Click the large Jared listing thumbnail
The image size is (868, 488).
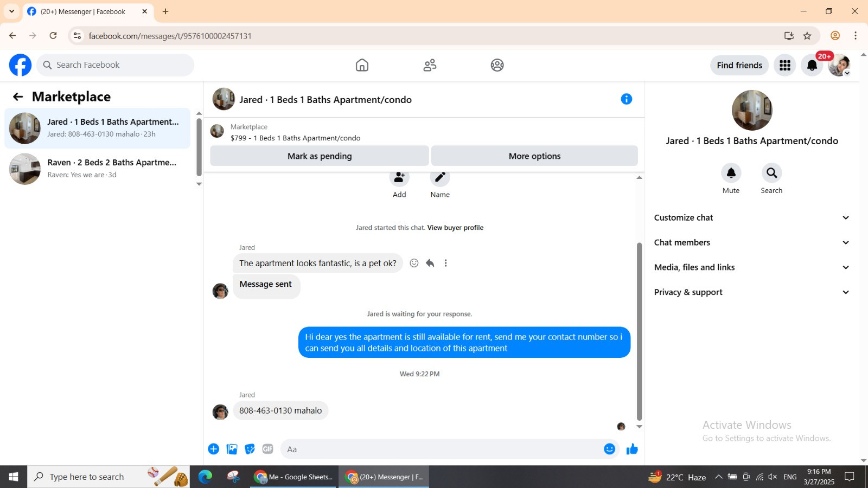(751, 110)
